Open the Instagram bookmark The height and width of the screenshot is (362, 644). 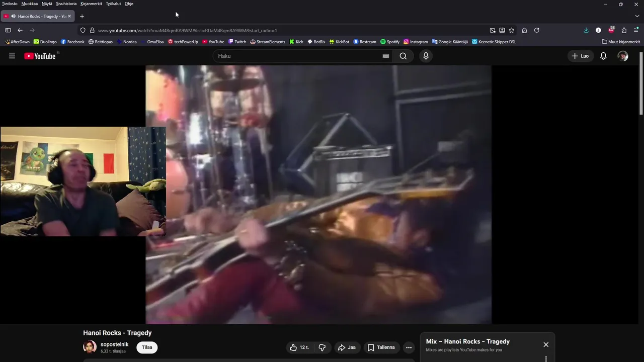pos(416,42)
